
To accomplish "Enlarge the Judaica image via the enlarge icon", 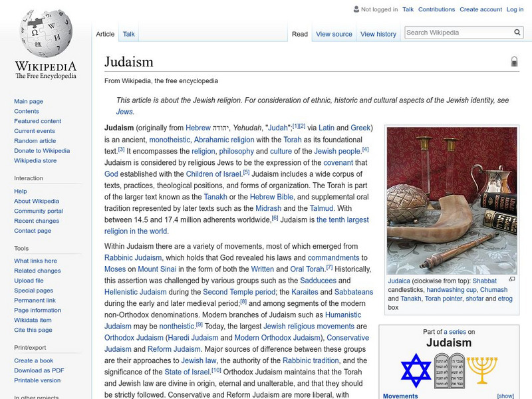I will coord(512,279).
